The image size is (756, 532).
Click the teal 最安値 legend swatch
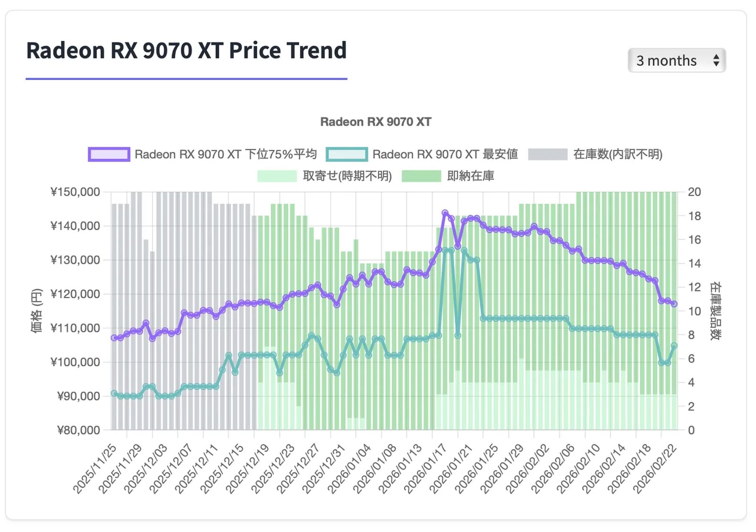tap(348, 154)
